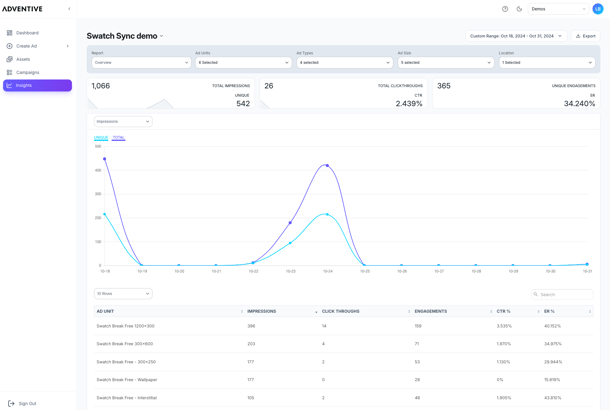Sort by the CLICK THROUGHS column
The height and width of the screenshot is (410, 610).
366,311
